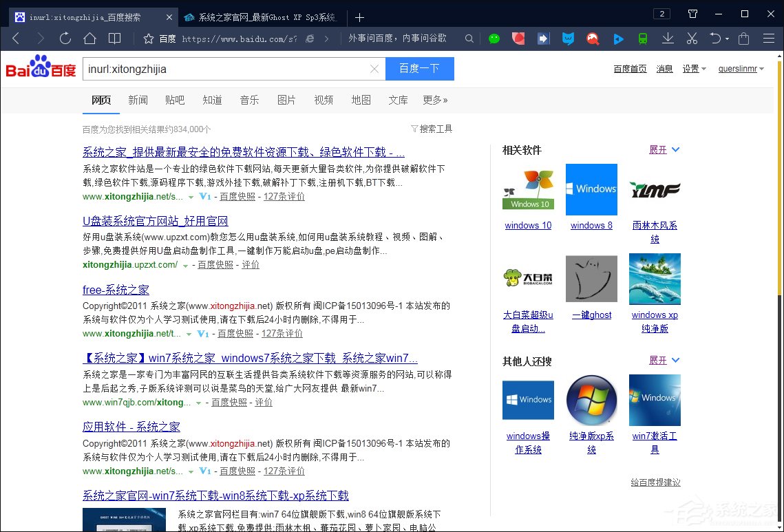
Task: Open reading mode with the book icon
Action: point(114,39)
